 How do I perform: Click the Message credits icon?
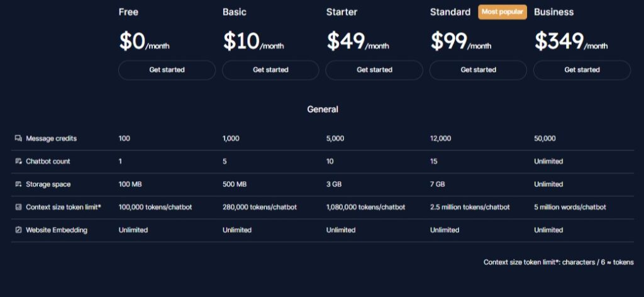click(x=18, y=138)
